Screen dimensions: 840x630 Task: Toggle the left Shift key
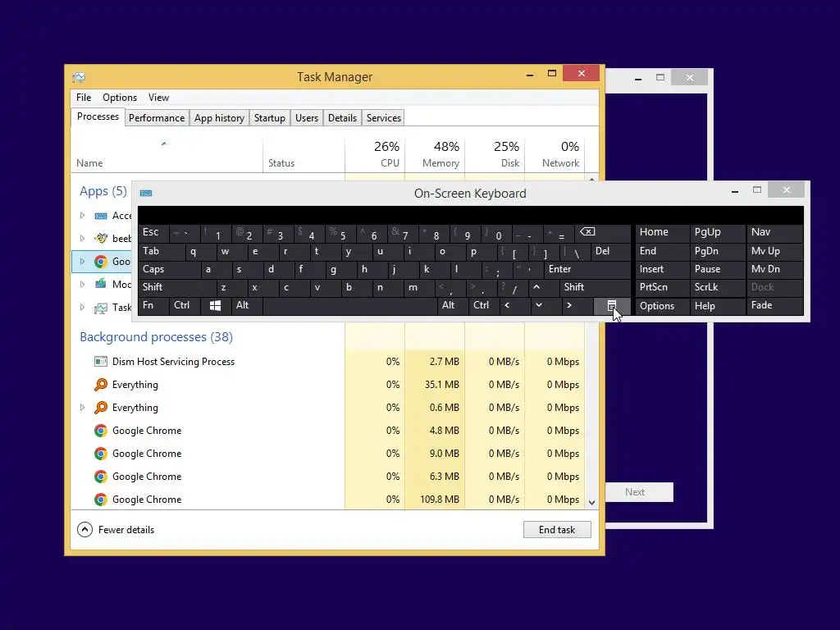(x=177, y=287)
